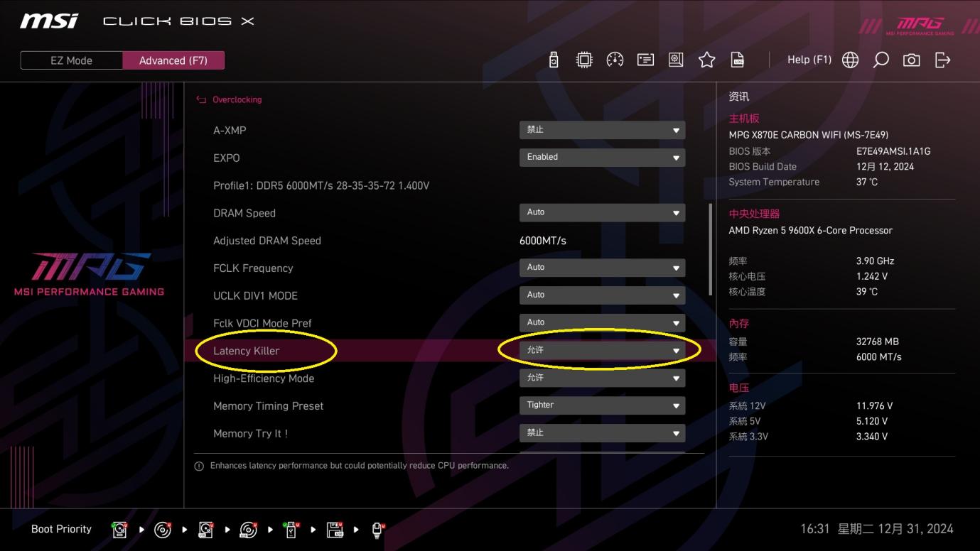Click the 12月 31, 2024 date
The height and width of the screenshot is (551, 980).
pos(915,529)
